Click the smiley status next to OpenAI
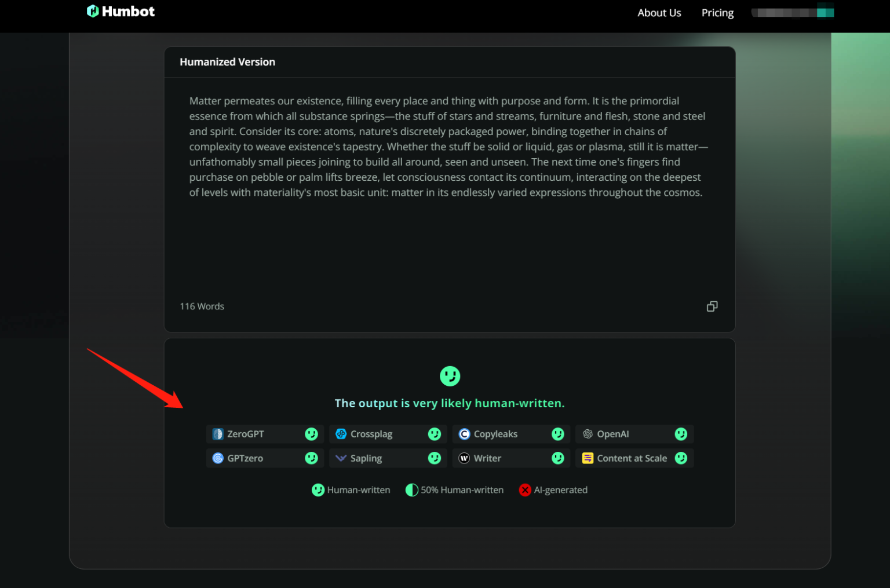 681,434
